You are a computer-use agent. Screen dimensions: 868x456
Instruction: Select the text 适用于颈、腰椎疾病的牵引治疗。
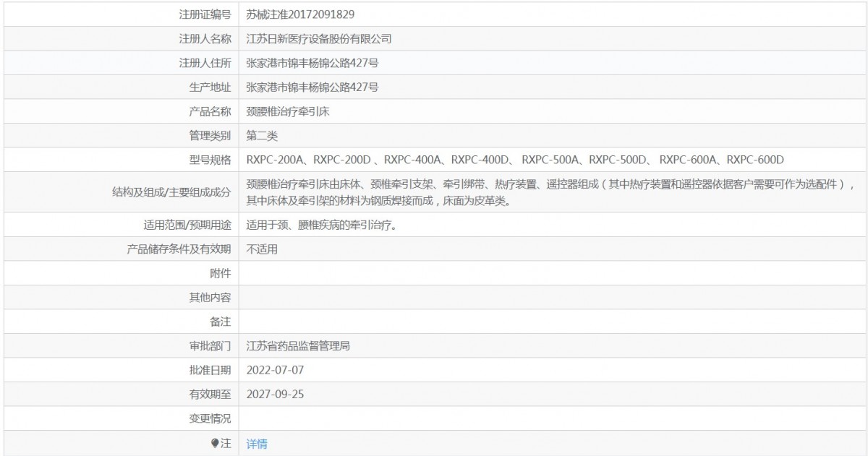[322, 225]
